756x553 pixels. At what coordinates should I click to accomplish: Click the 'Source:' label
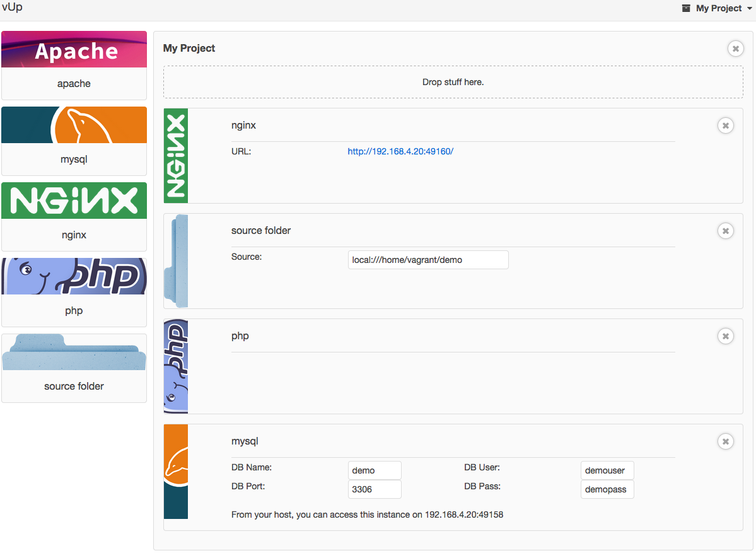click(247, 257)
